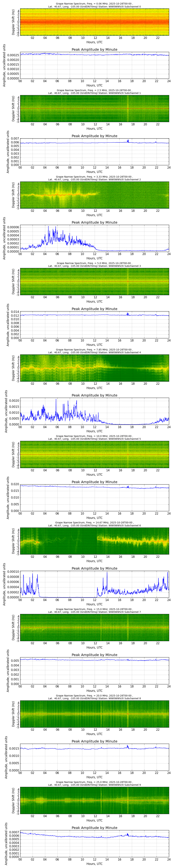
Task: Click inside the 14.67 MHz Doppler spectrogram
Action: pyautogui.click(x=94, y=541)
